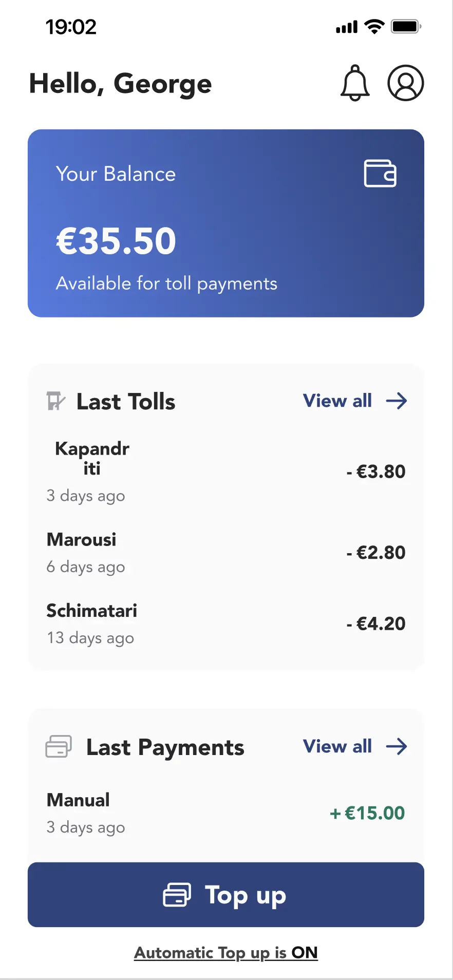Tap the wallet icon on balance card
Viewport: 453px width, 980px height.
point(380,174)
